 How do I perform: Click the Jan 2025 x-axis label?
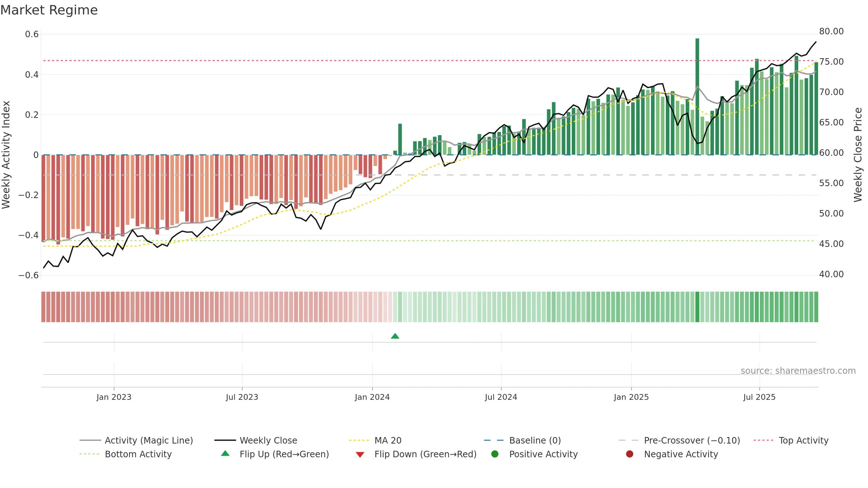[x=631, y=397]
